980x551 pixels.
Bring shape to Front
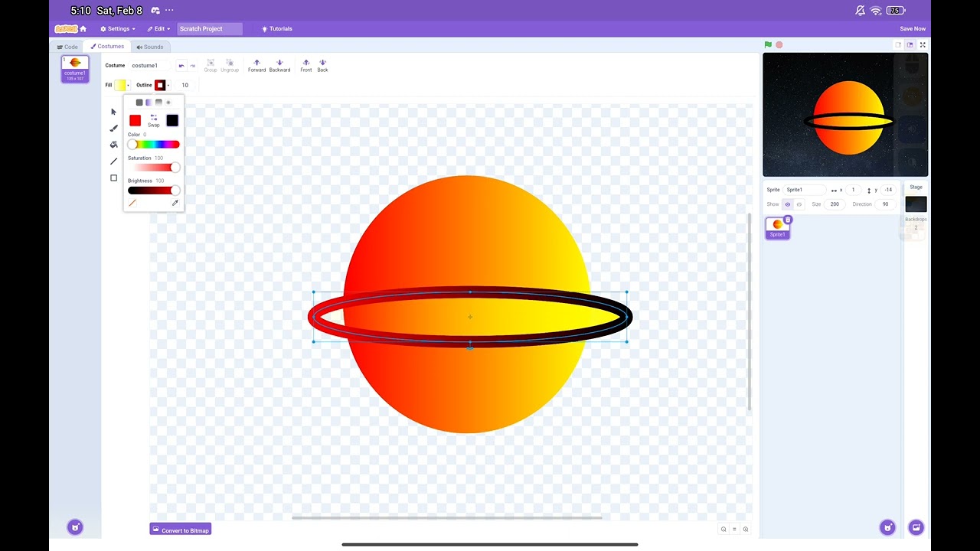coord(306,66)
